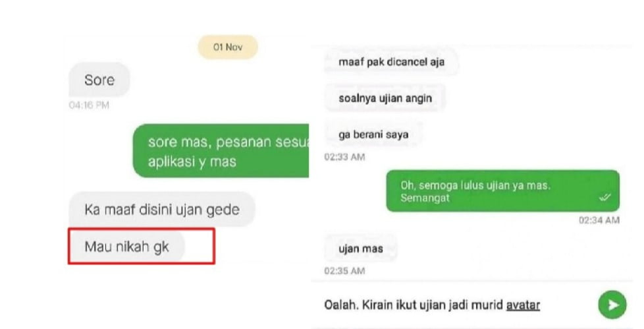Click the 02:35 AM timestamp
The height and width of the screenshot is (329, 644).
[344, 270]
